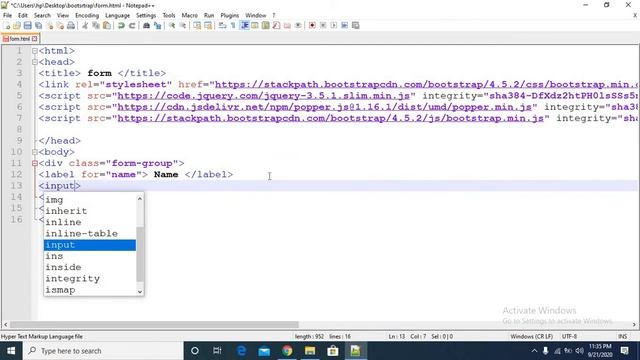Click the Print toolbar icon

(71, 25)
